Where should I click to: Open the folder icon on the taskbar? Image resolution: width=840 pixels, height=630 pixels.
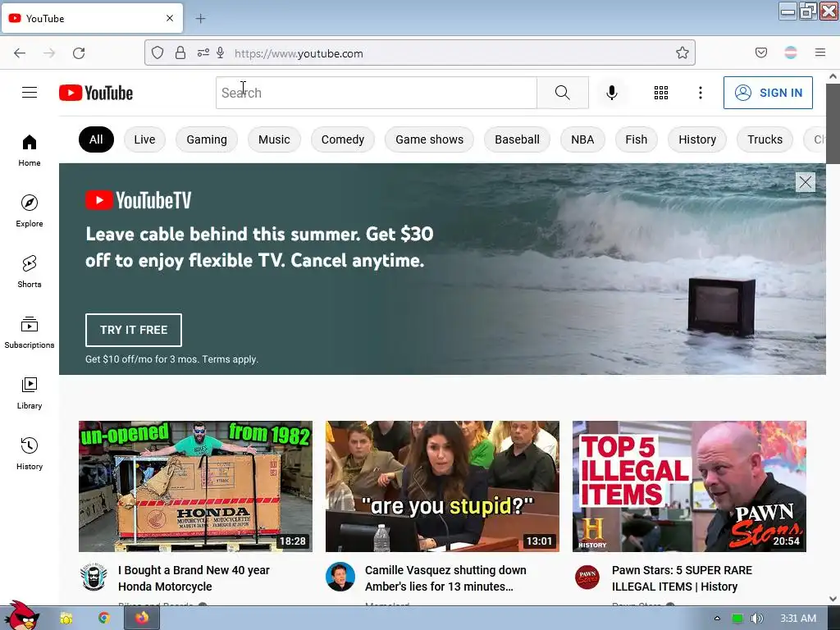pyautogui.click(x=66, y=619)
